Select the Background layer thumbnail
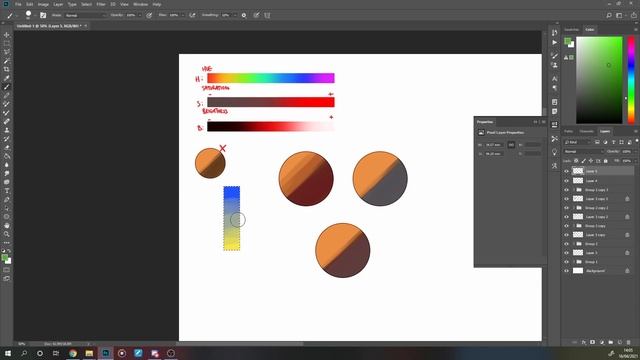 pos(578,271)
